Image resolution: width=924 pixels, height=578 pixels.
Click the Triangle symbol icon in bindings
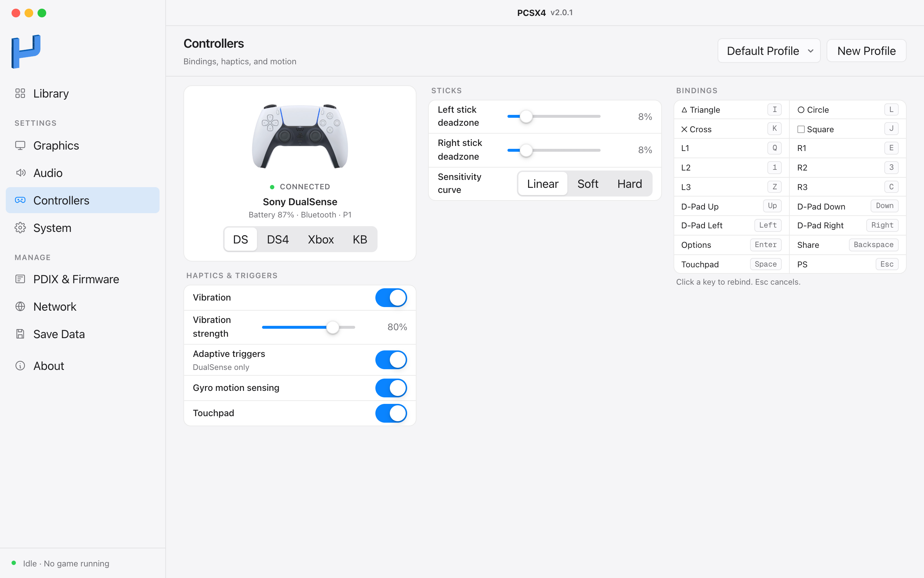coord(684,110)
